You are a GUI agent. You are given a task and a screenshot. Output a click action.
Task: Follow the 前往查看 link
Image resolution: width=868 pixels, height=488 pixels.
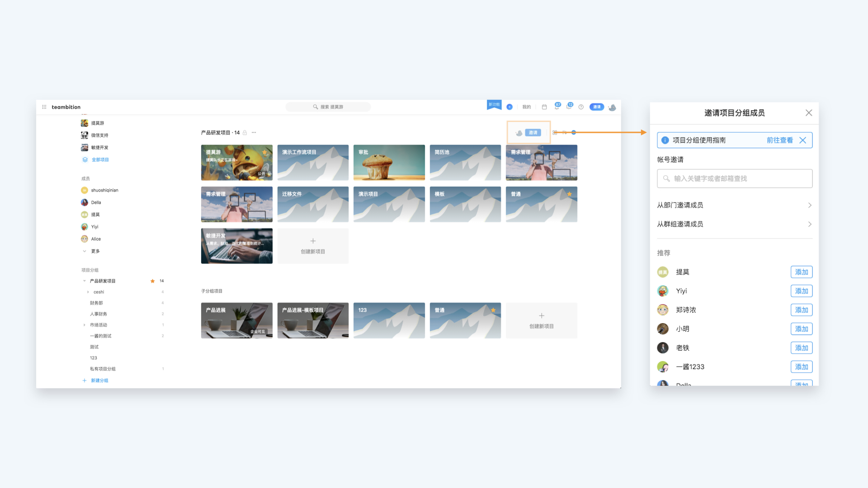pyautogui.click(x=780, y=140)
